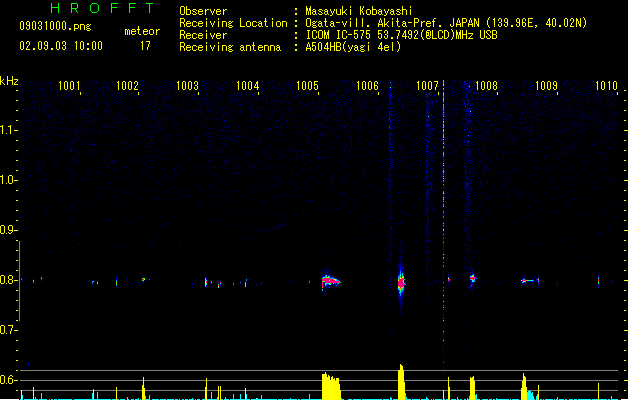
Task: Select the filename 09031000.png
Action: click(x=55, y=26)
